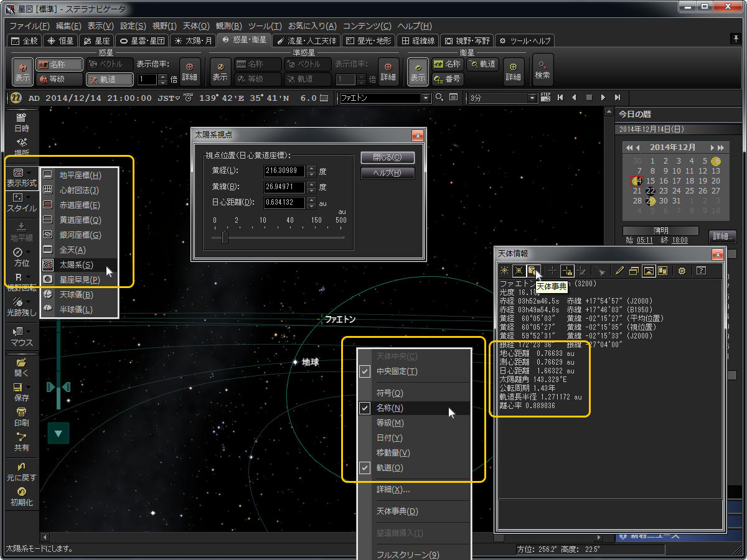Click the question mark help icon in 天体情報
Screen dimensions: 747x560
click(x=701, y=271)
